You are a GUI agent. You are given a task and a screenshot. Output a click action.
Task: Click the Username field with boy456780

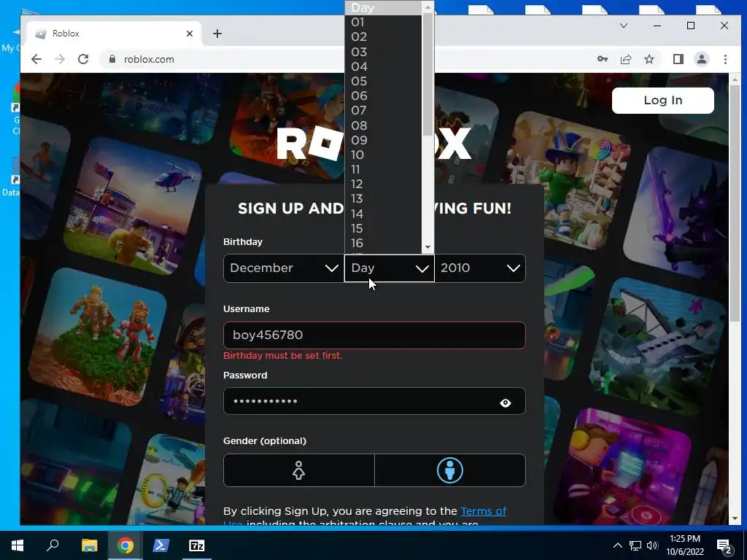pyautogui.click(x=374, y=335)
